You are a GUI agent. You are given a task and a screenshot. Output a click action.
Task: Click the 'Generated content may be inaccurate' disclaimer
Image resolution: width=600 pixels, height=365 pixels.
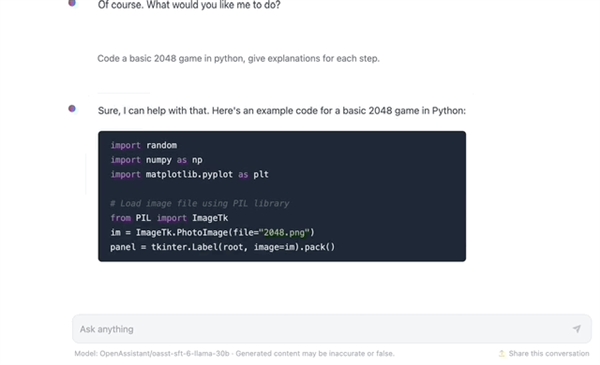point(315,354)
